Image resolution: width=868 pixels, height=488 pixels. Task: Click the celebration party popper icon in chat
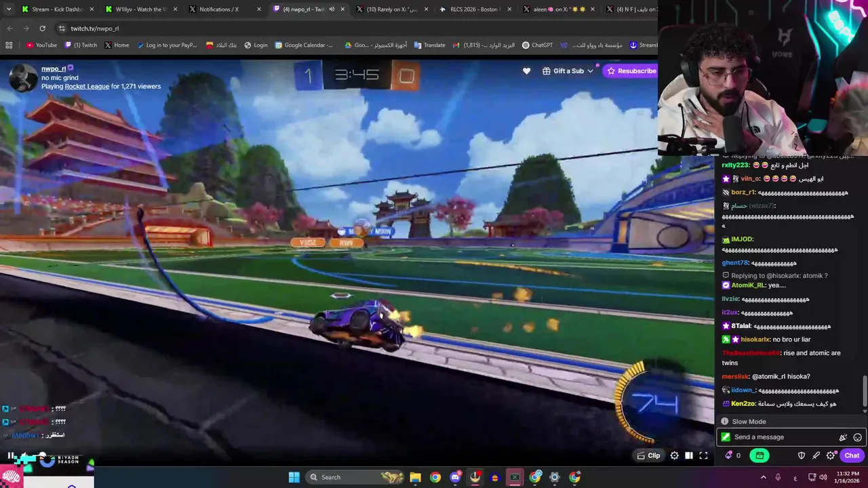(843, 437)
